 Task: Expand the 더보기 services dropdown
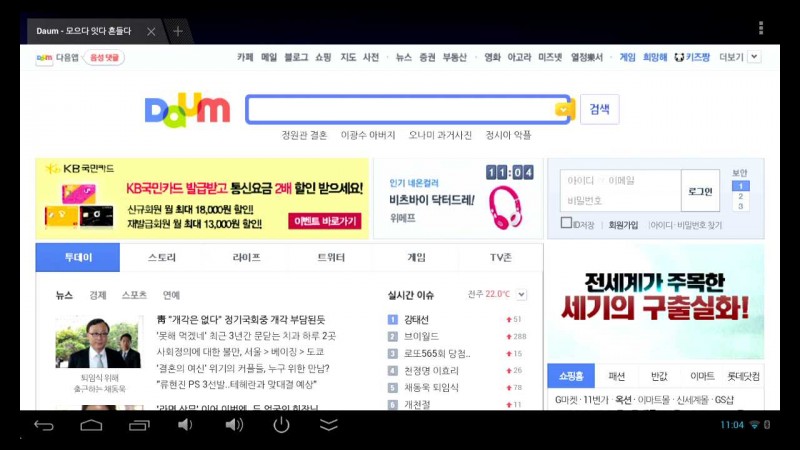(755, 57)
